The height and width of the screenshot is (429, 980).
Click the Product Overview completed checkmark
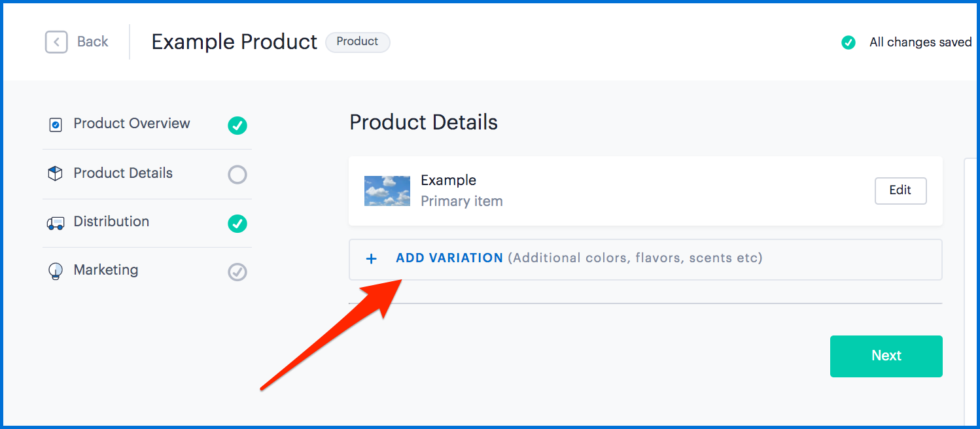237,125
